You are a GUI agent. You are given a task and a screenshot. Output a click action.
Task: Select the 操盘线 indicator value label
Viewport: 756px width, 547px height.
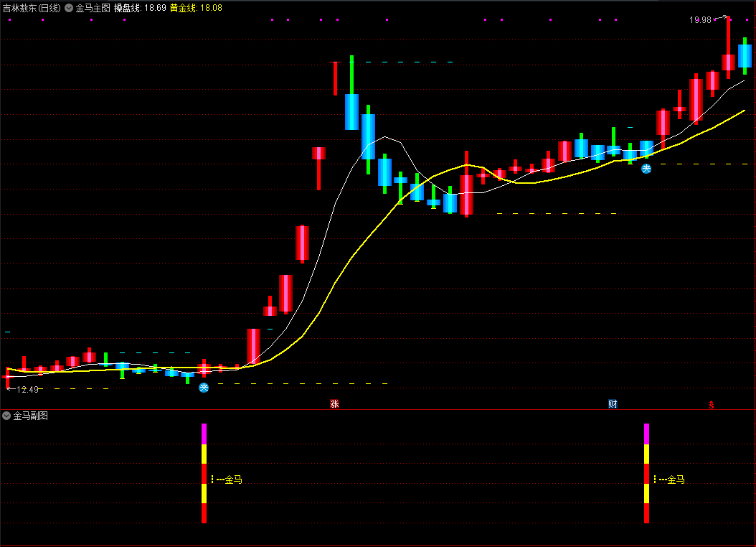tap(140, 9)
